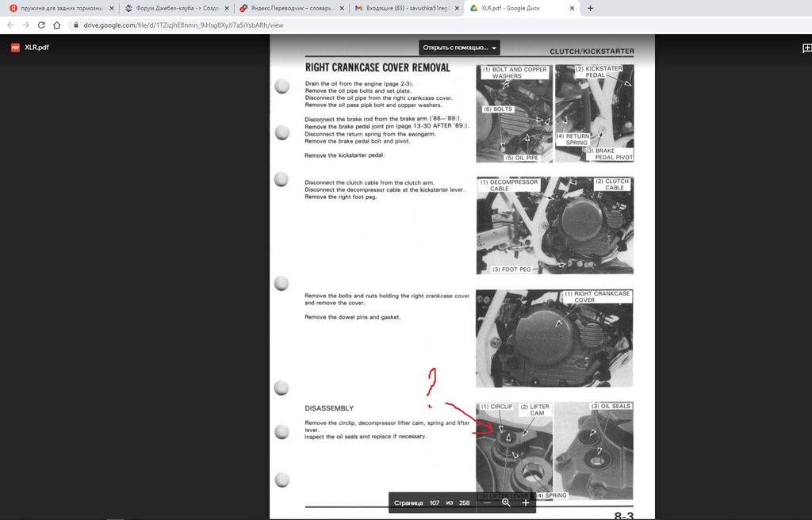Click the address bar URL field

click(x=183, y=25)
